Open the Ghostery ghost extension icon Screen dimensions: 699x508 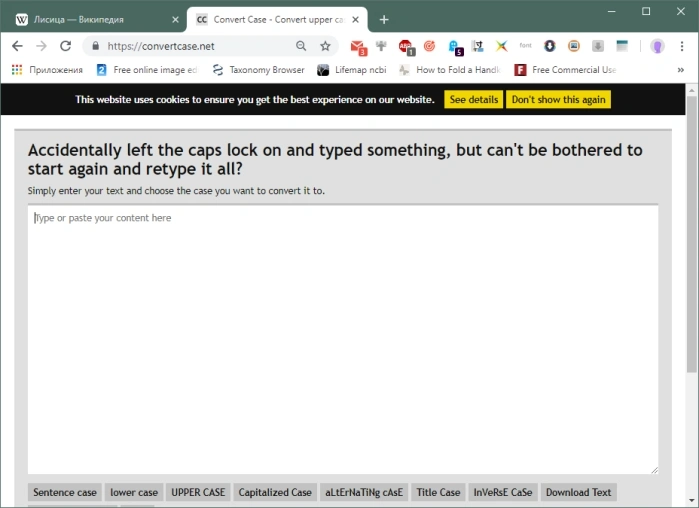pos(455,47)
